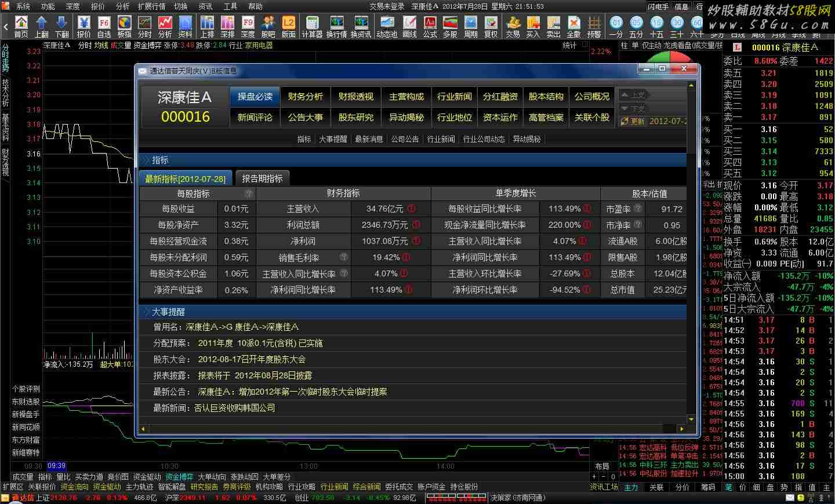Select the 分红融资 tab in F10 dialog
The image size is (835, 504).
click(x=500, y=97)
